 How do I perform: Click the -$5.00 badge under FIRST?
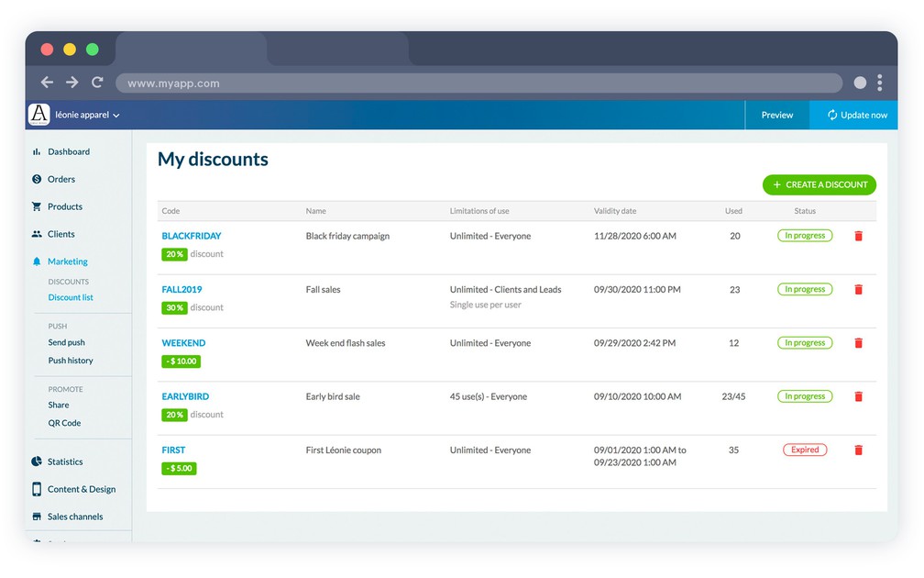point(179,468)
